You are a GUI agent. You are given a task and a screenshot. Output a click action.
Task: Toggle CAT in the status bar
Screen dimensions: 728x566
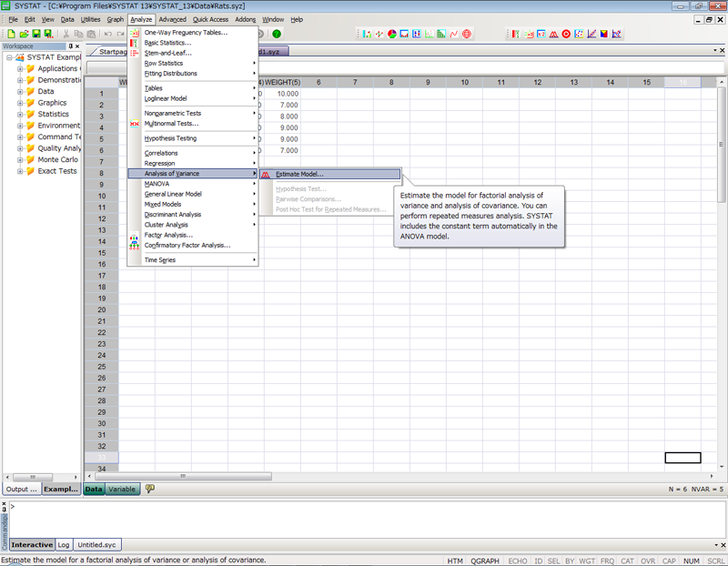627,561
